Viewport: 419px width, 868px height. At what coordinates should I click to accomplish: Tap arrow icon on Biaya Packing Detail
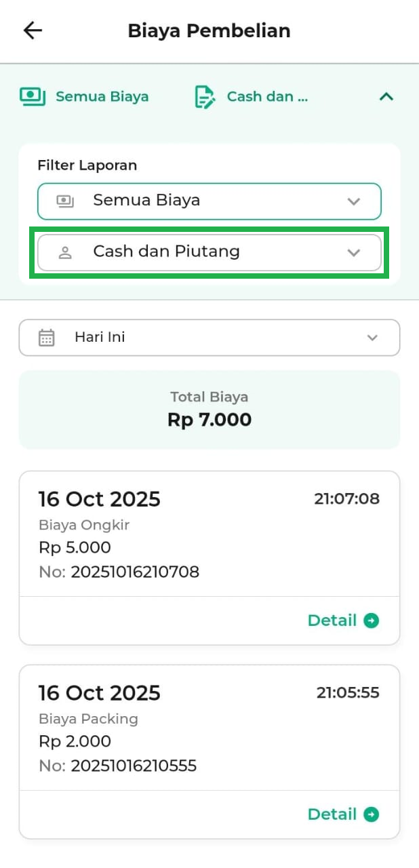[372, 814]
